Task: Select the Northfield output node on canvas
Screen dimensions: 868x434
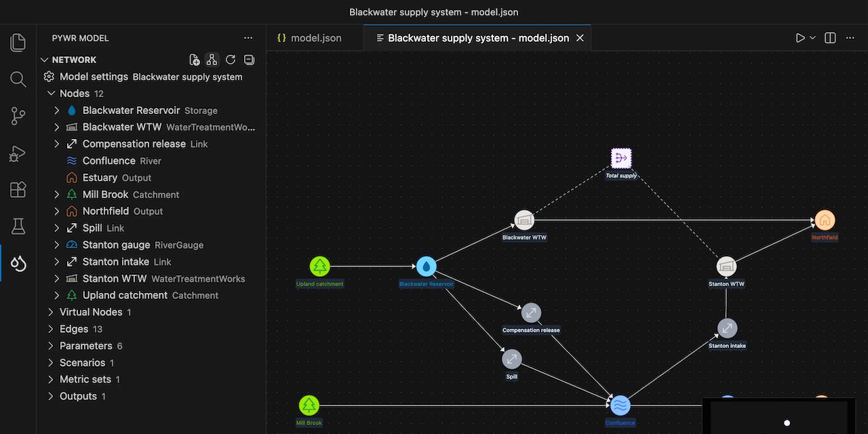Action: tap(825, 220)
